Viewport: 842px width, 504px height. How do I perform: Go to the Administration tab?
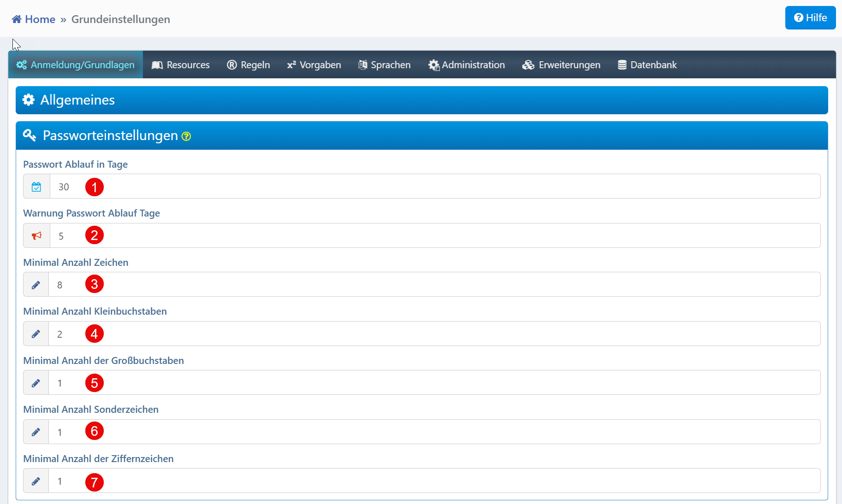pos(467,65)
